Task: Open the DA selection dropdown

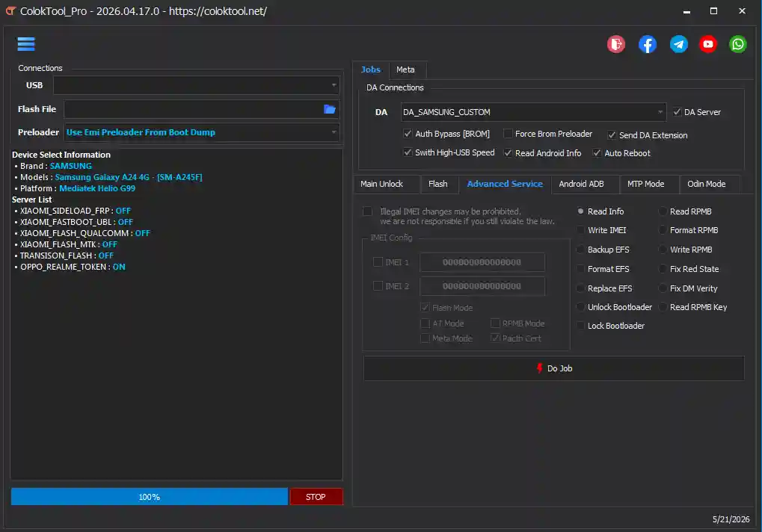Action: tap(660, 112)
